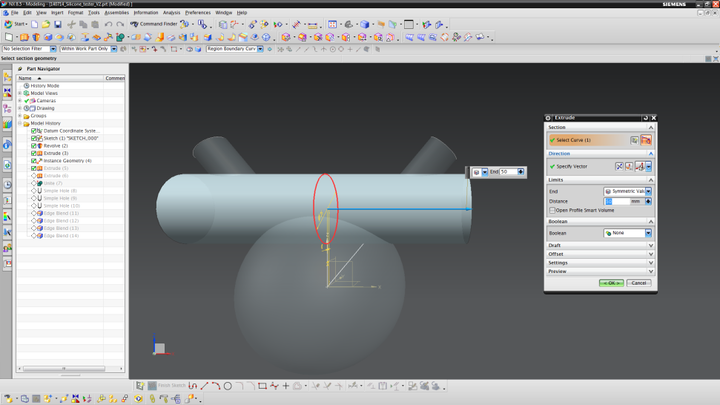Click the Open folder icon
Viewport: 720px width, 405px height.
click(x=46, y=24)
